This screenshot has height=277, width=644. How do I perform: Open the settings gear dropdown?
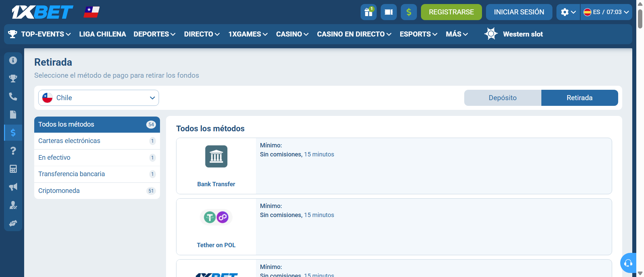(568, 12)
